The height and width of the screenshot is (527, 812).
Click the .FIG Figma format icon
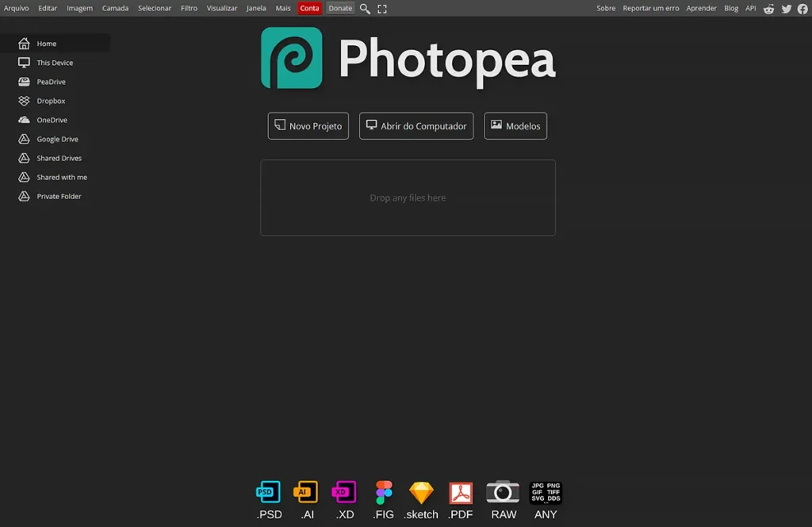click(x=384, y=492)
